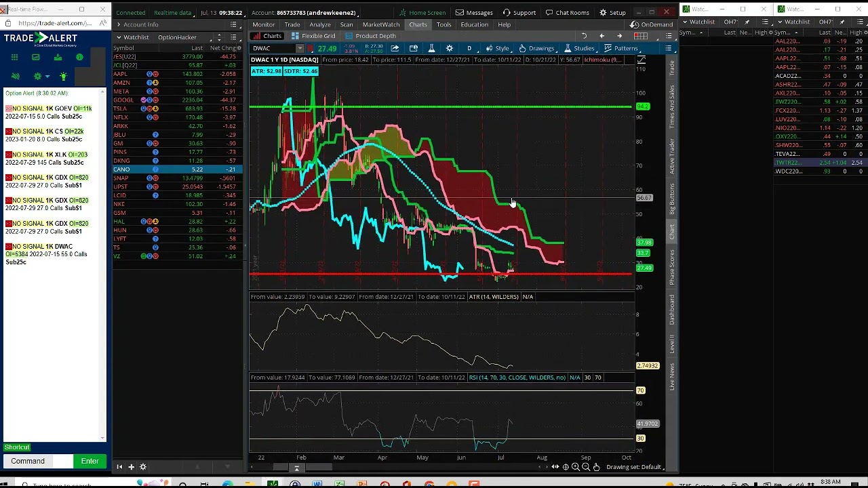This screenshot has width=868, height=488.
Task: Click the DWAC symbol input field
Action: [x=273, y=48]
